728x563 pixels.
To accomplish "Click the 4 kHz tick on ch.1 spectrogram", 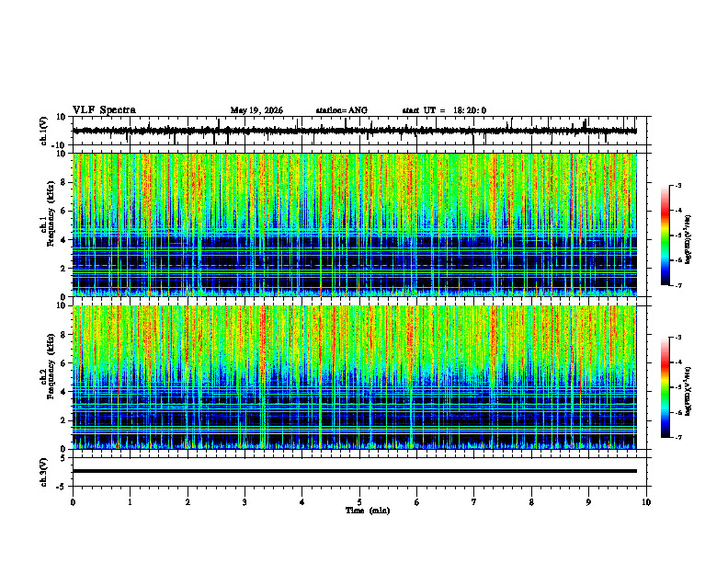I will tap(64, 240).
